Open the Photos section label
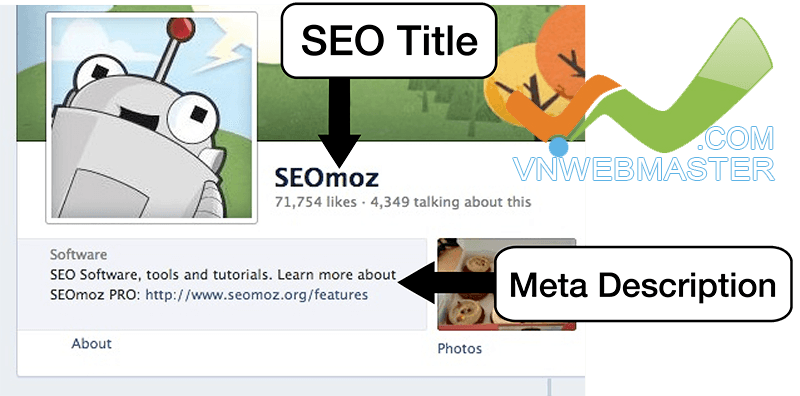The image size is (800, 396). coord(460,349)
